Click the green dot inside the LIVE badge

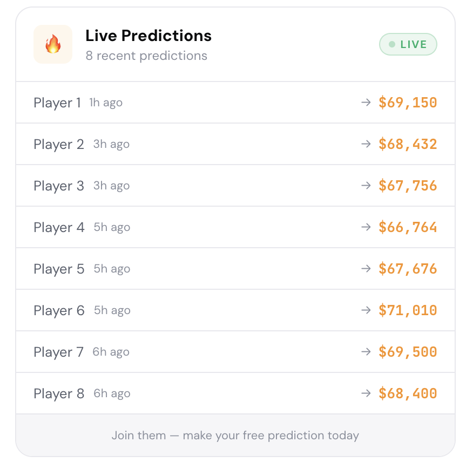click(390, 45)
